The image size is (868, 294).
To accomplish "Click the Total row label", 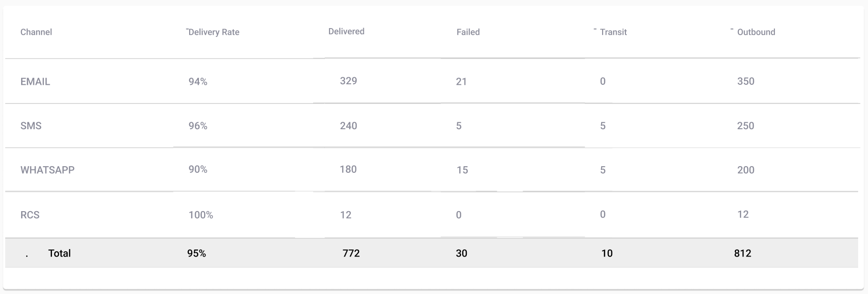I will (59, 253).
